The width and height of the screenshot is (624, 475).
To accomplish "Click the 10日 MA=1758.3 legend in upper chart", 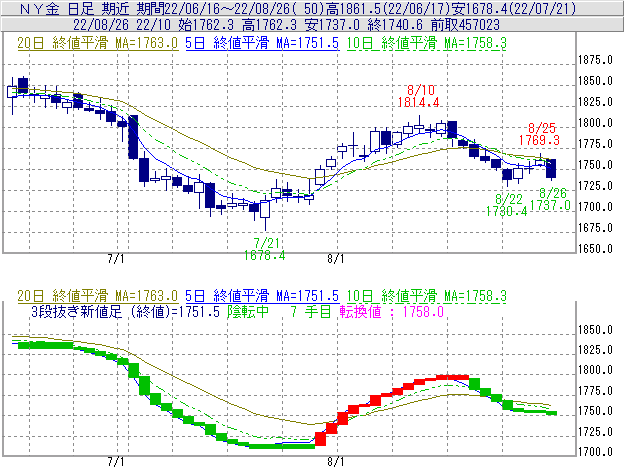I will pyautogui.click(x=427, y=43).
